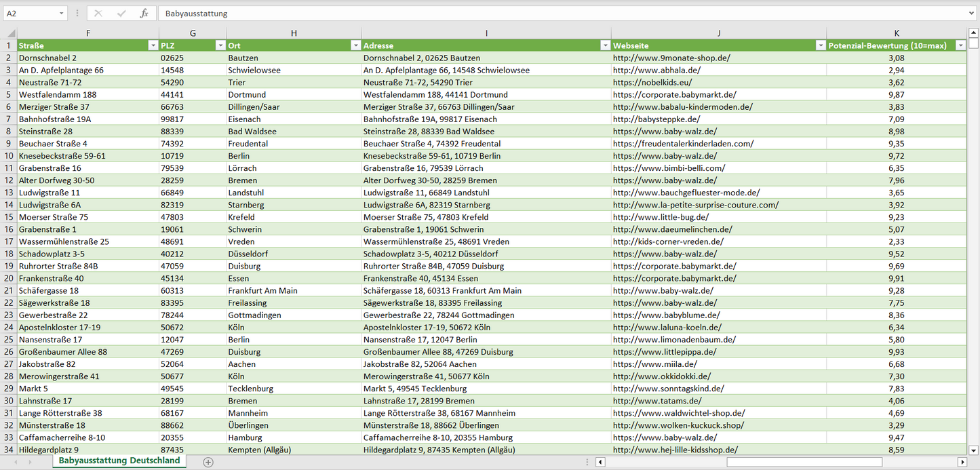Open the PLZ filter dropdown

(220, 45)
